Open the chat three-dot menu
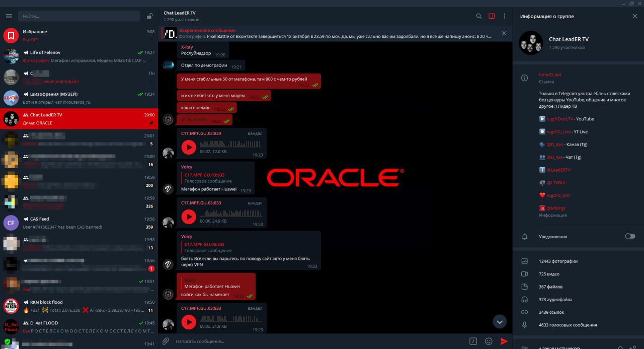 505,16
